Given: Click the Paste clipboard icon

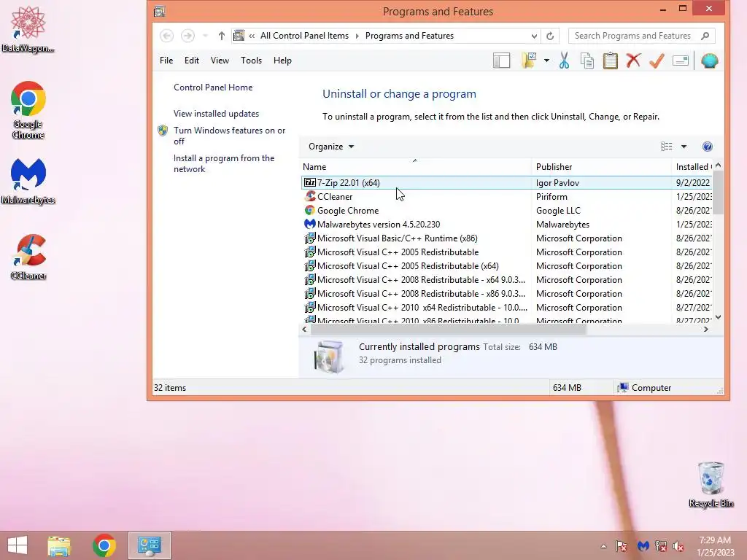Looking at the screenshot, I should (611, 61).
